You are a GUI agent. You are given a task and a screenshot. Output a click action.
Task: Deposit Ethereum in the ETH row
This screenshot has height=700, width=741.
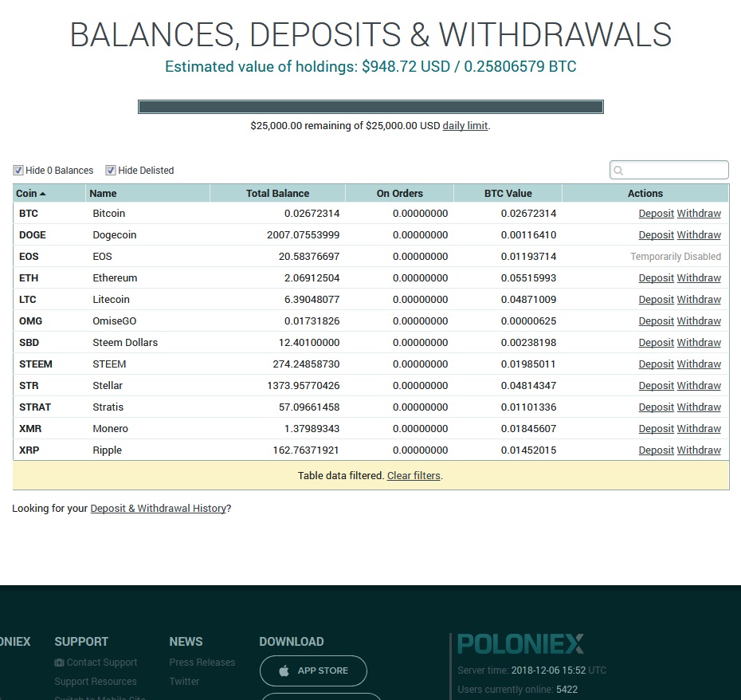(x=656, y=278)
